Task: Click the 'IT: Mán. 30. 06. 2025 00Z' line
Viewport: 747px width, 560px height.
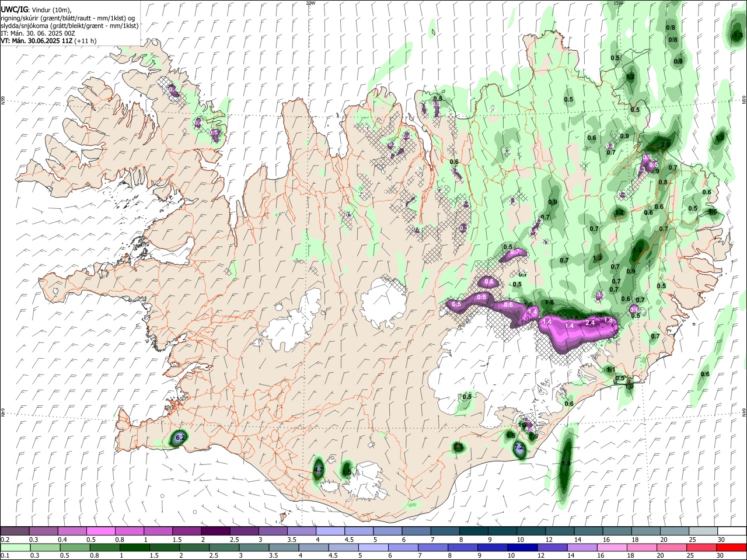Action: point(38,33)
